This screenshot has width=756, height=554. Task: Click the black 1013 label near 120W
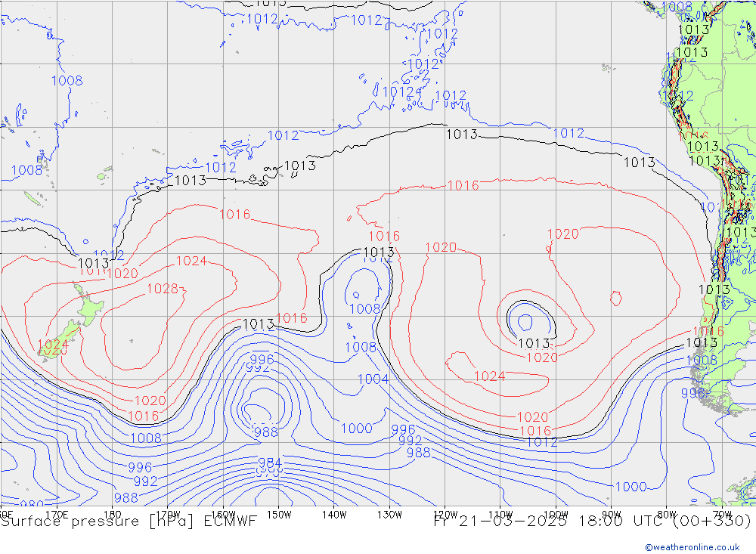pos(461,135)
